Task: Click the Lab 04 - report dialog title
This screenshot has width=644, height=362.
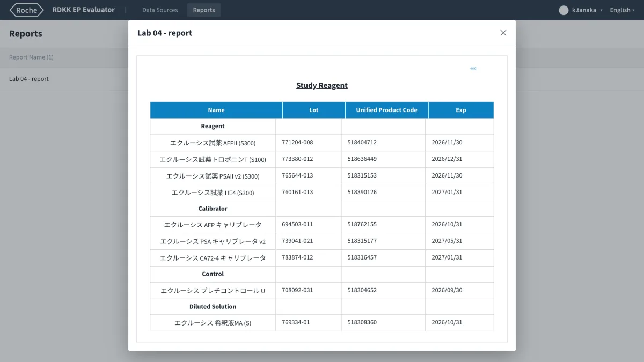Action: click(x=165, y=33)
